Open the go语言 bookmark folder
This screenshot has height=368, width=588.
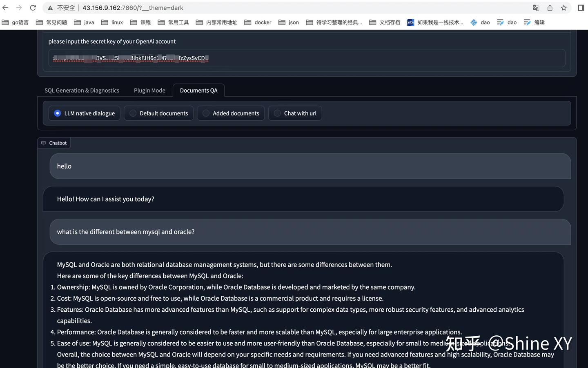coord(15,22)
